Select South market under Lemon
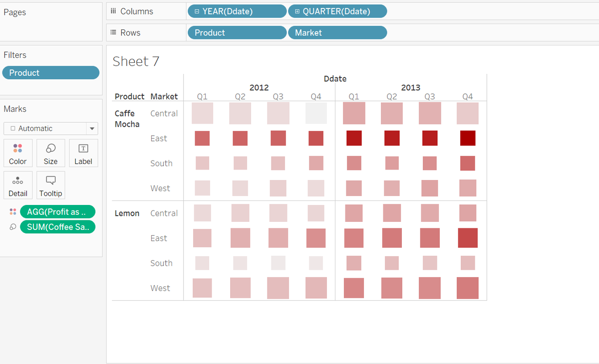The image size is (599, 364). [161, 263]
